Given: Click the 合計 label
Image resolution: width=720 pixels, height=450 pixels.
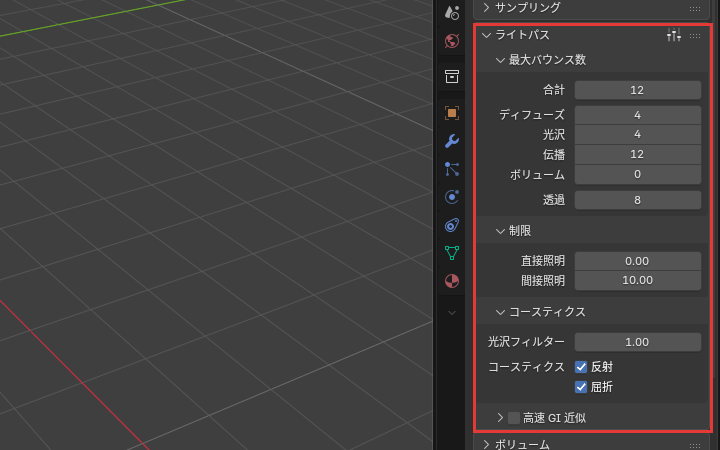Looking at the screenshot, I should click(554, 90).
